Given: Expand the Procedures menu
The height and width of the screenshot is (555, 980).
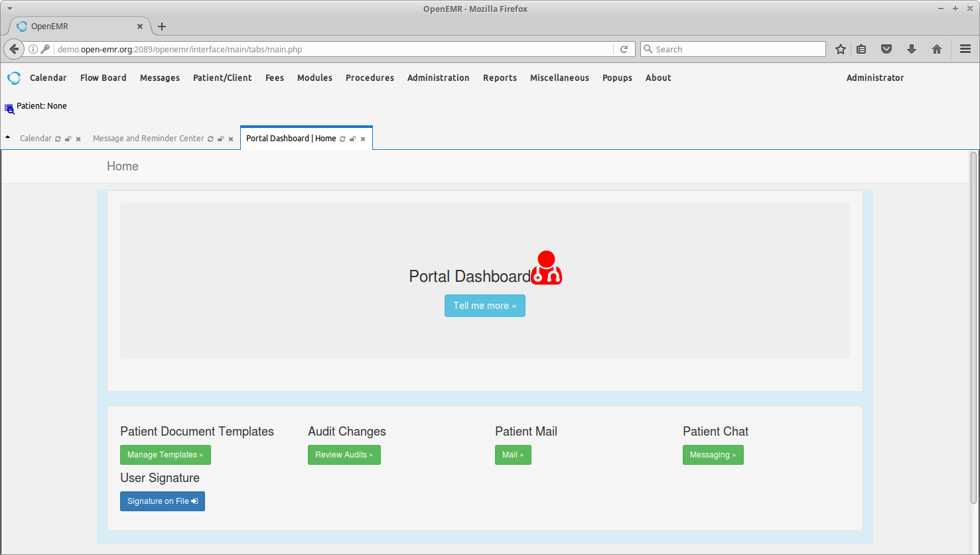Looking at the screenshot, I should [x=370, y=78].
